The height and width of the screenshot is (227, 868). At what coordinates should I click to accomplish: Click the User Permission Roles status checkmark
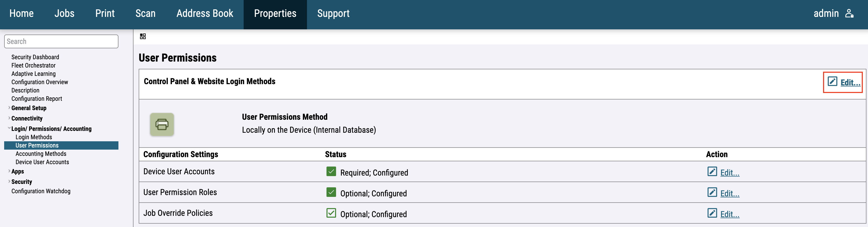(331, 192)
